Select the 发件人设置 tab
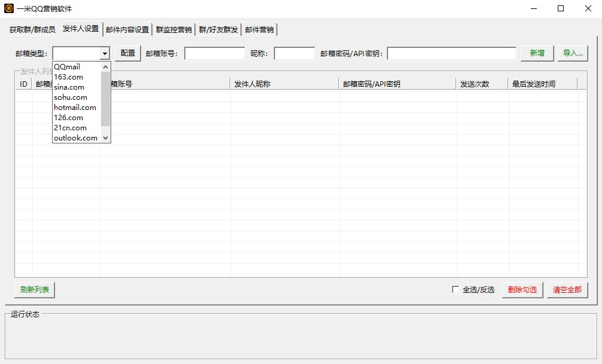The width and height of the screenshot is (602, 364). coord(81,29)
